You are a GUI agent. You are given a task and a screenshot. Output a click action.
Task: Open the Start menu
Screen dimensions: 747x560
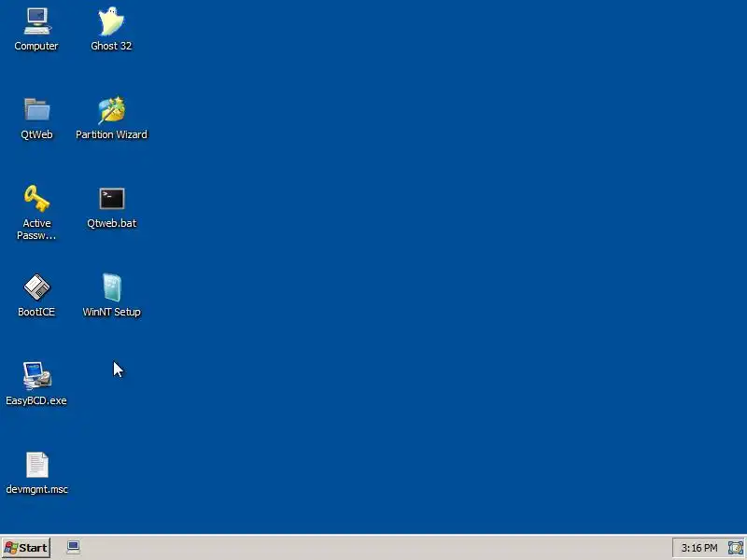26,548
